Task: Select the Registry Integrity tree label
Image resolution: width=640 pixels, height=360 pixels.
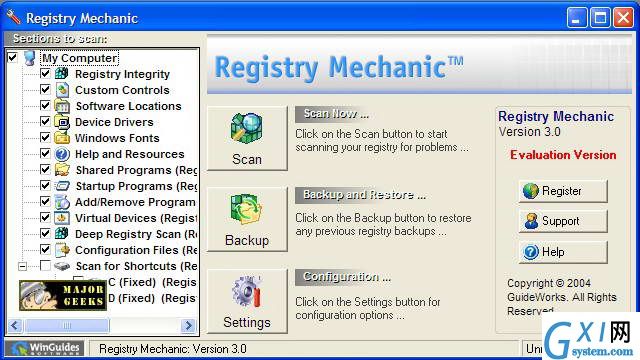Action: point(122,74)
